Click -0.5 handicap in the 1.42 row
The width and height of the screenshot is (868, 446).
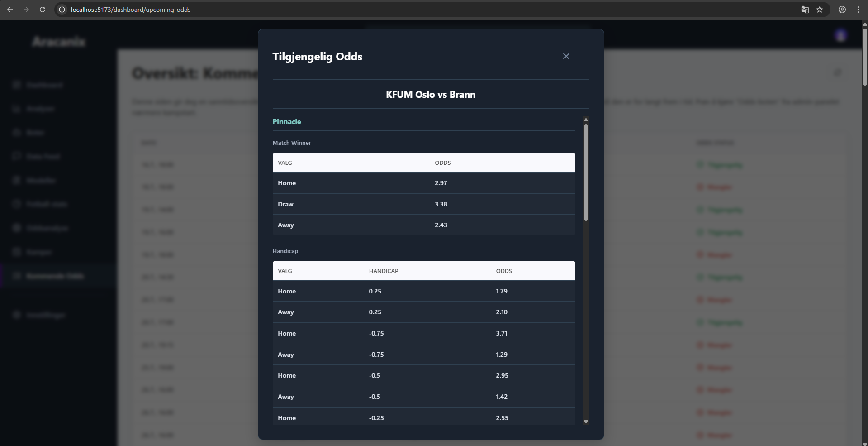point(375,397)
